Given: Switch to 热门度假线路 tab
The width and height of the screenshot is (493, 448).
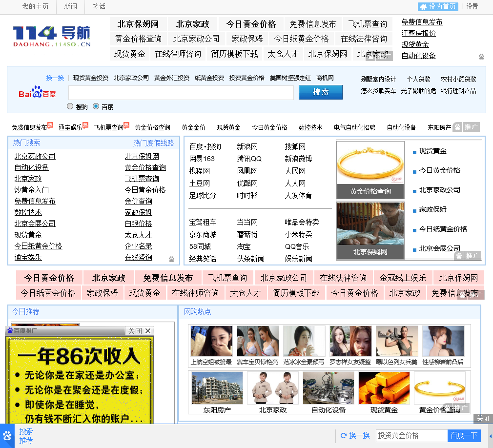Looking at the screenshot, I should coord(153,143).
